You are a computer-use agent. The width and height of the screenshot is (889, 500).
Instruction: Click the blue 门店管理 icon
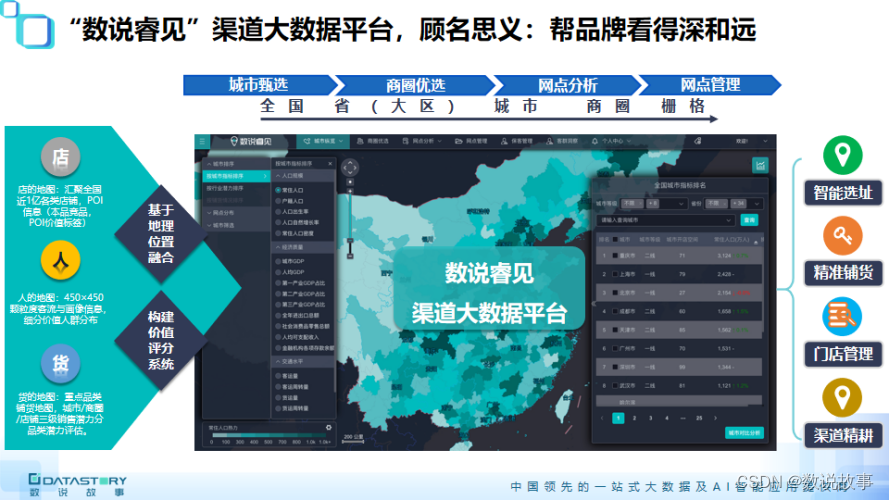tap(843, 316)
